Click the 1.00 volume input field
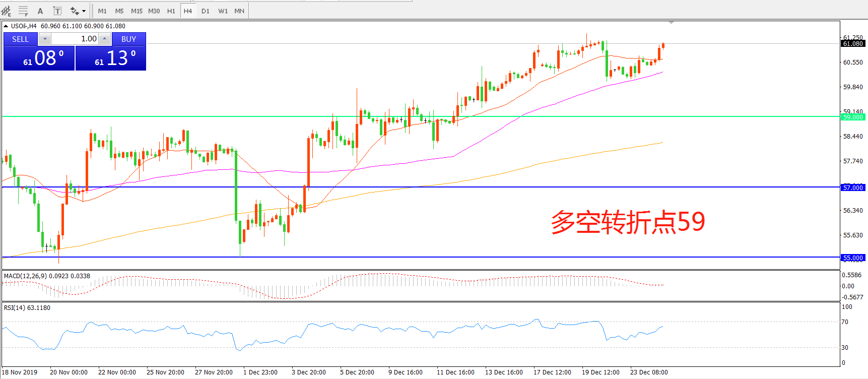 (75, 39)
